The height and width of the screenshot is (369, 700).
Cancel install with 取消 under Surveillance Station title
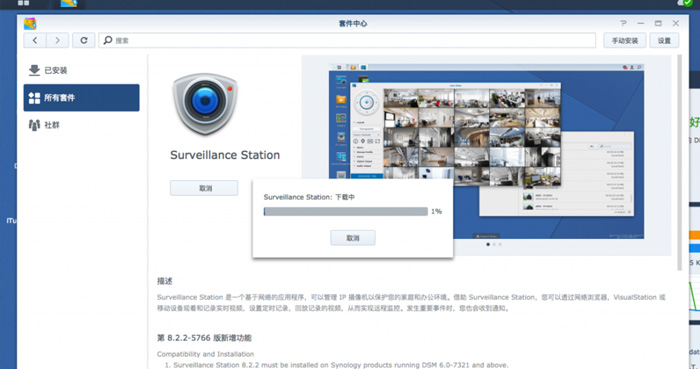coord(204,188)
